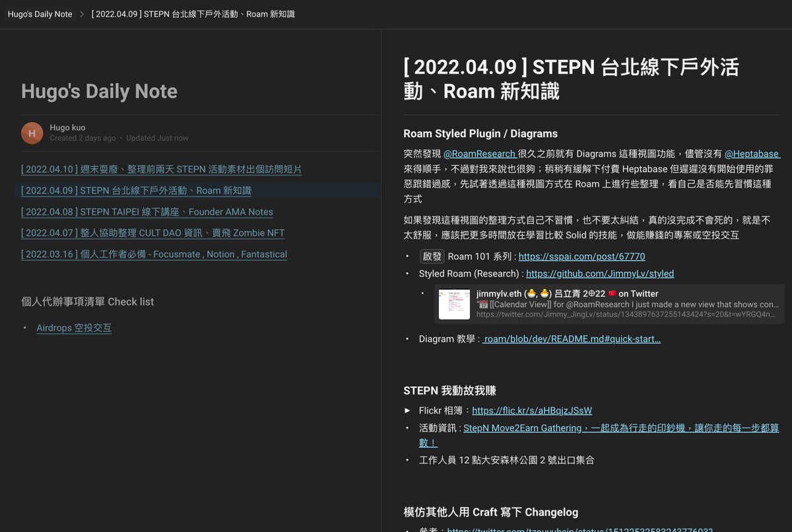Click the current page title in breadcrumb
Screen dimensions: 792x532
click(x=193, y=14)
